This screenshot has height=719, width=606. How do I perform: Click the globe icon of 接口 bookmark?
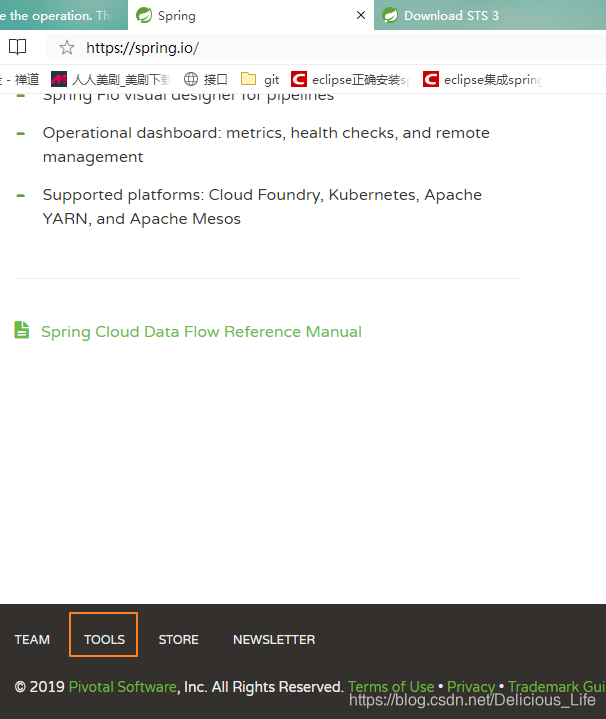pos(191,79)
